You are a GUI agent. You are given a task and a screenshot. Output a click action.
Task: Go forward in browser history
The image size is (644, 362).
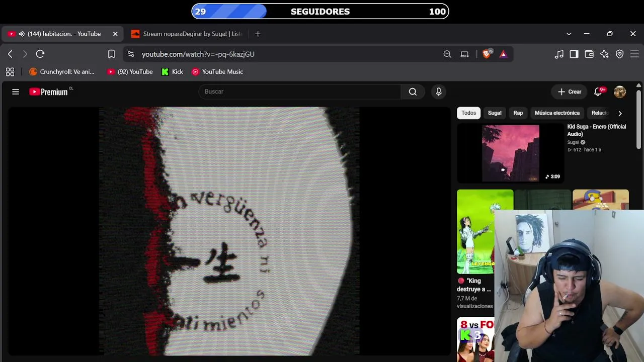point(25,54)
